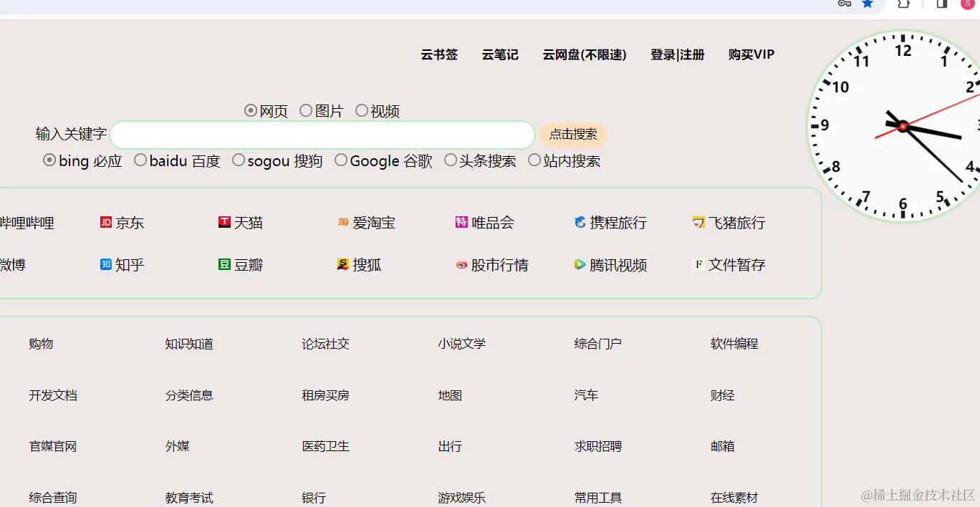This screenshot has height=507, width=980.
Task: Open the 邮箱 category
Action: pos(723,446)
